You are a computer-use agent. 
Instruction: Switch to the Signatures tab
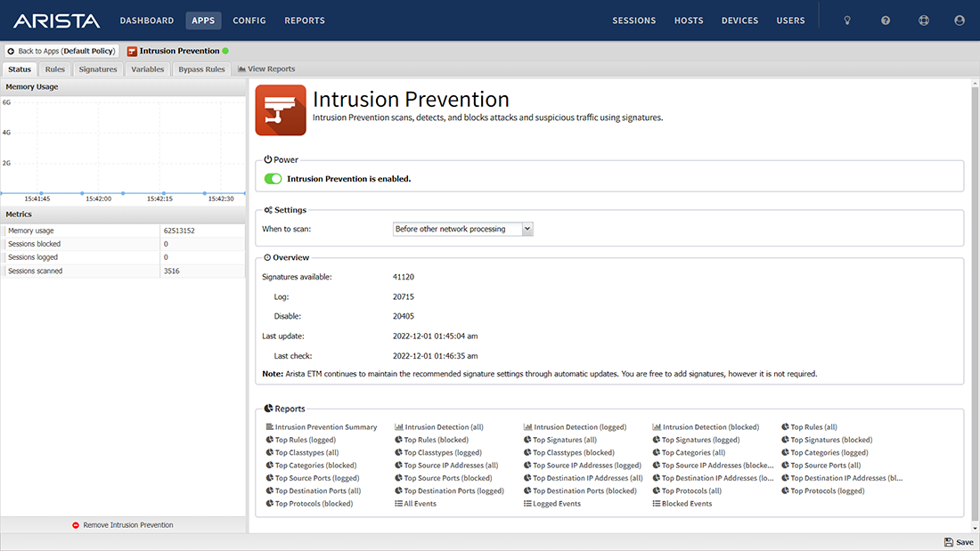(97, 69)
